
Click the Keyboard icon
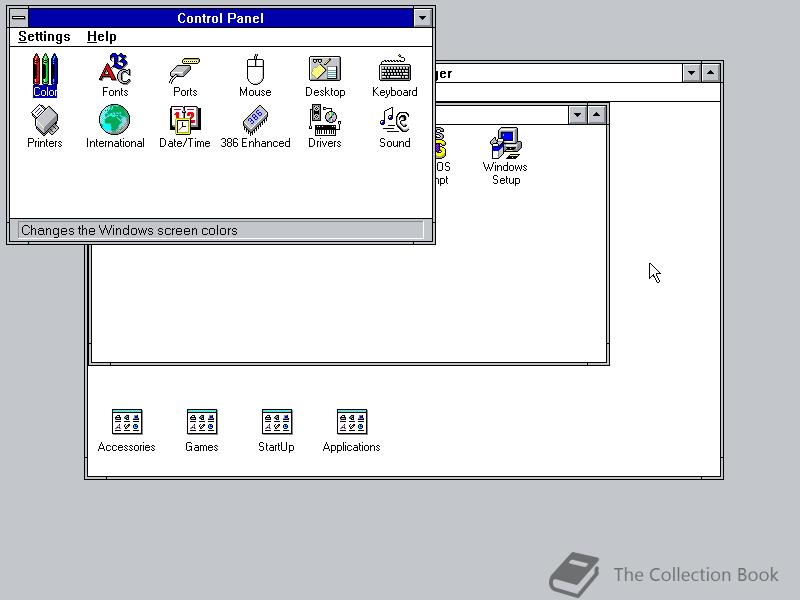click(x=395, y=76)
